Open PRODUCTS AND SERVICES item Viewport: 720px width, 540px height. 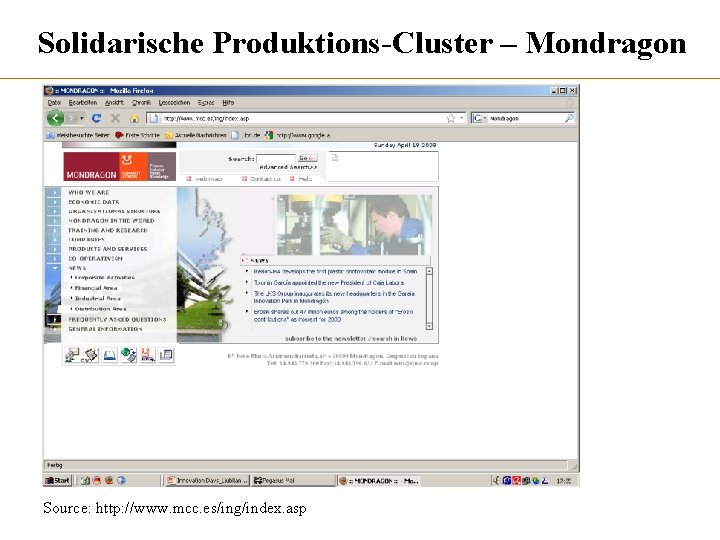pyautogui.click(x=108, y=249)
